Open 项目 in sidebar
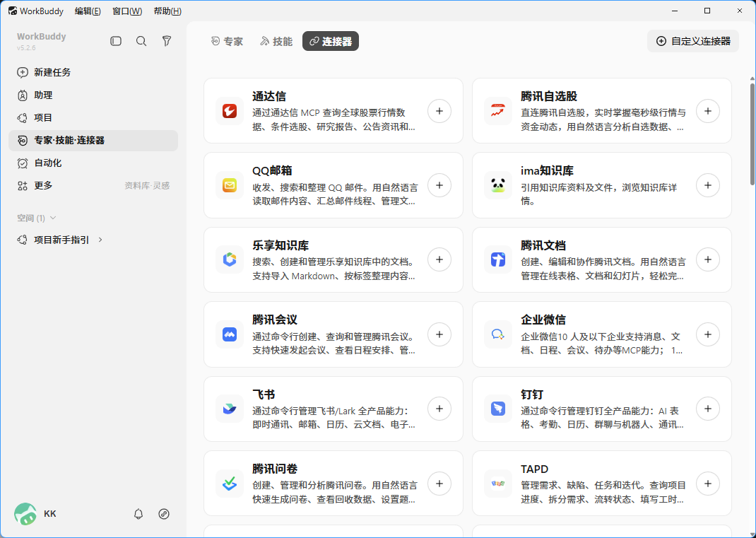This screenshot has height=538, width=756. tap(93, 118)
